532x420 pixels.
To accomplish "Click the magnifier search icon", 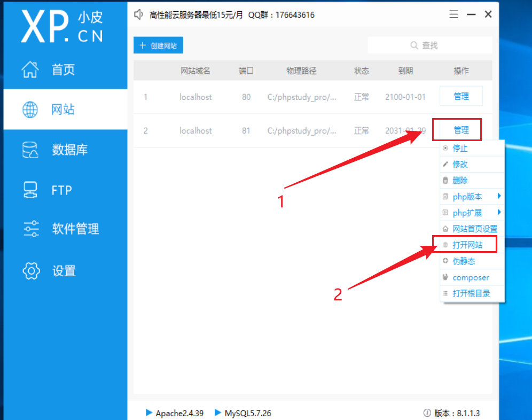I will [414, 45].
